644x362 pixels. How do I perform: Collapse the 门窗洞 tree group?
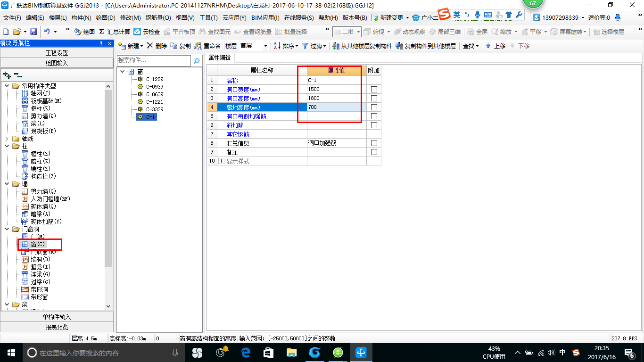pyautogui.click(x=7, y=229)
